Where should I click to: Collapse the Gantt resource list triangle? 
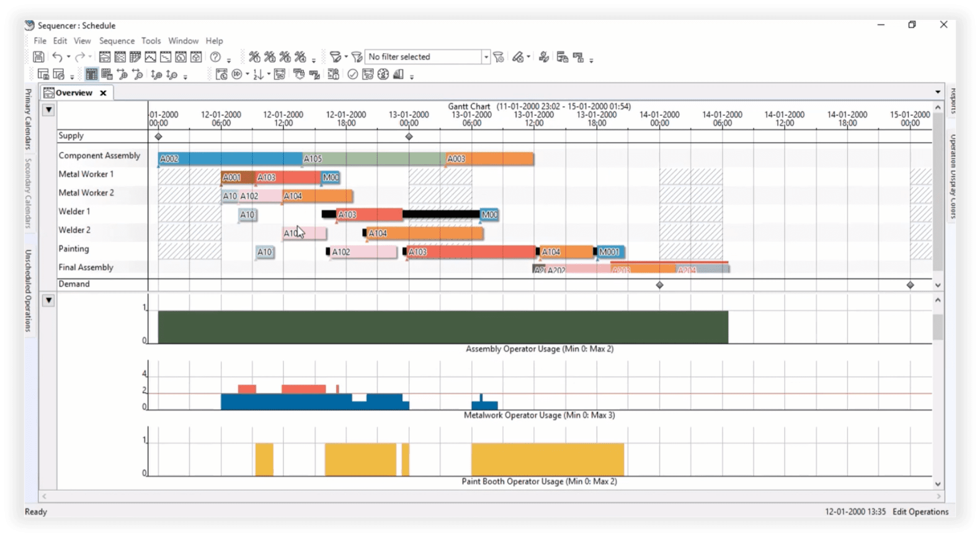(x=48, y=110)
